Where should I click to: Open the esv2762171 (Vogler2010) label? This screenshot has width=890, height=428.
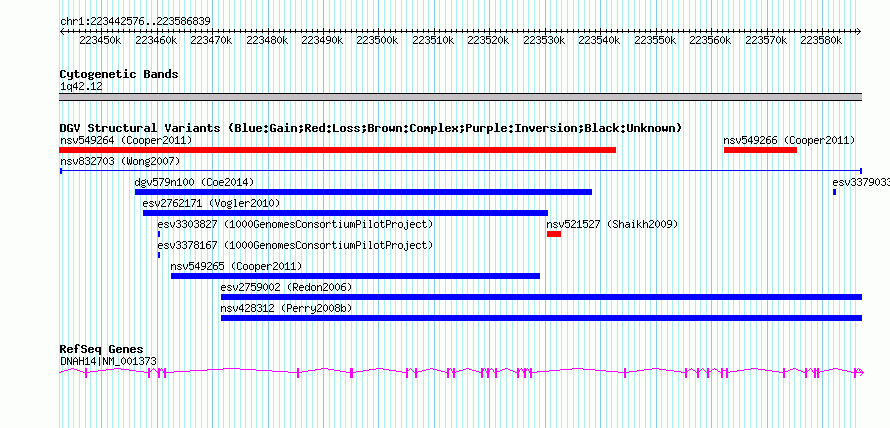(x=211, y=203)
